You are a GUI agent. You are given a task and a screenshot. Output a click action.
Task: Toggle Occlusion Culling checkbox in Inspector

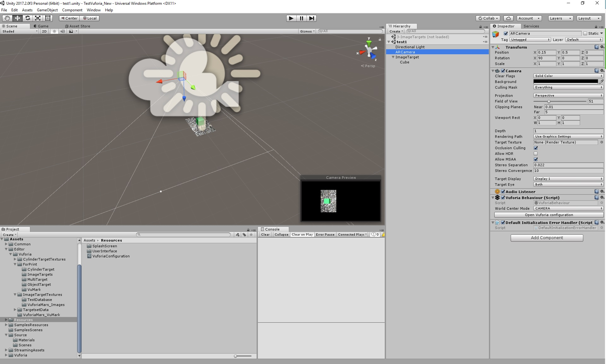pyautogui.click(x=535, y=148)
